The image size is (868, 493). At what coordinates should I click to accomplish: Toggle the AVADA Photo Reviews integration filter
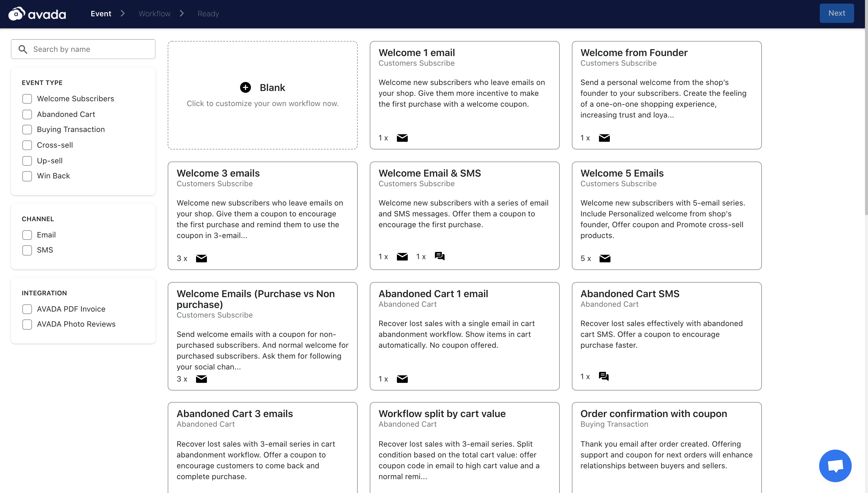click(x=27, y=324)
